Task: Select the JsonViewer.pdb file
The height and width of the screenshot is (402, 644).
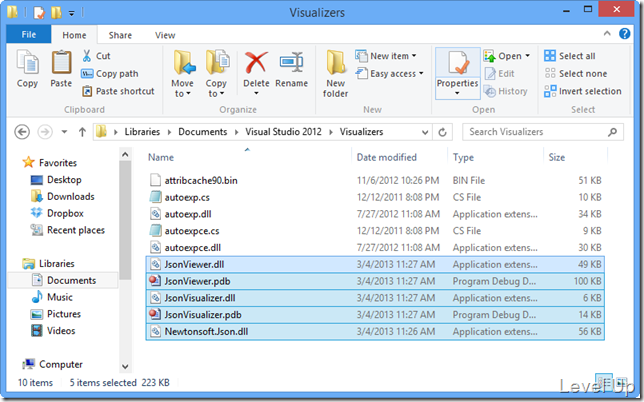Action: pyautogui.click(x=375, y=281)
